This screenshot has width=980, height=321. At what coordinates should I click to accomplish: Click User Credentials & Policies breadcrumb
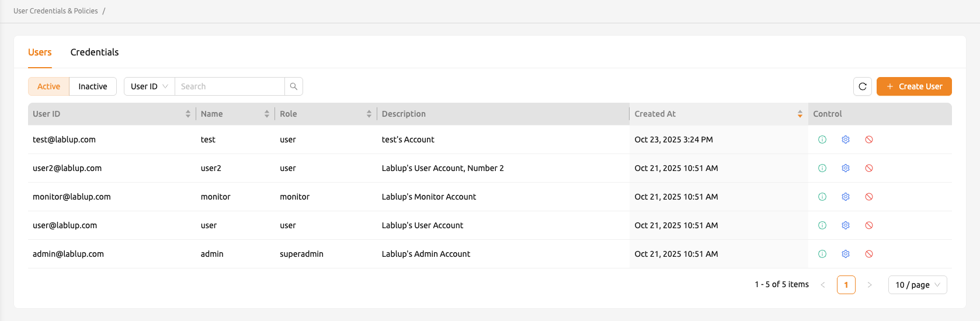click(55, 11)
